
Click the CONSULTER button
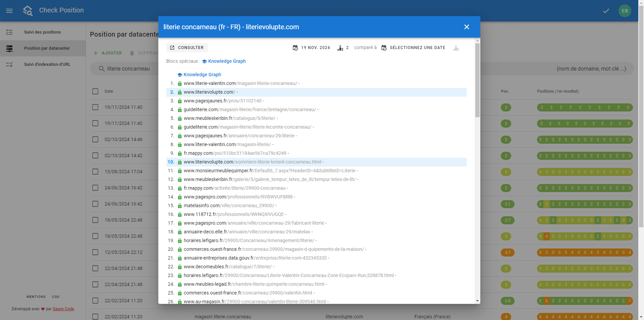point(187,48)
